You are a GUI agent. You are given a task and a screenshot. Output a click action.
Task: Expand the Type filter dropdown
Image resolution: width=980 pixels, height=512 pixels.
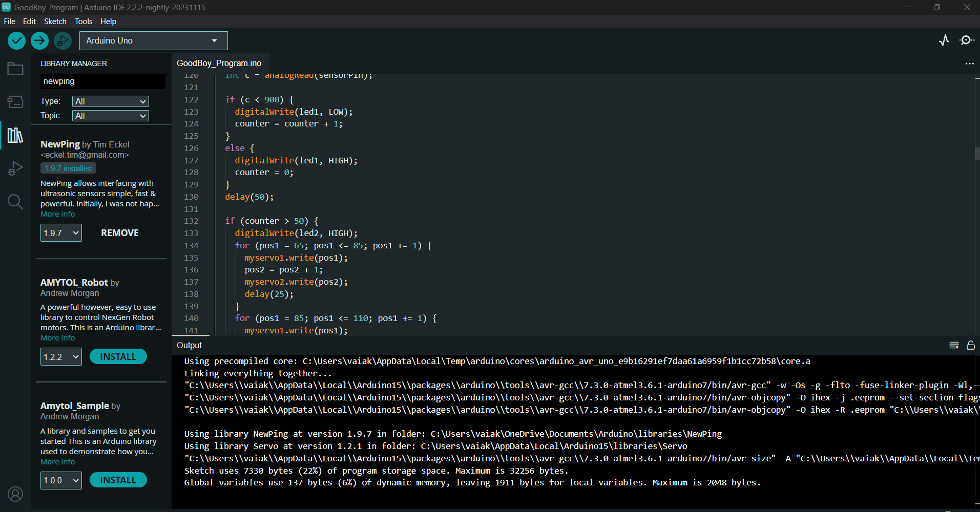[x=110, y=101]
